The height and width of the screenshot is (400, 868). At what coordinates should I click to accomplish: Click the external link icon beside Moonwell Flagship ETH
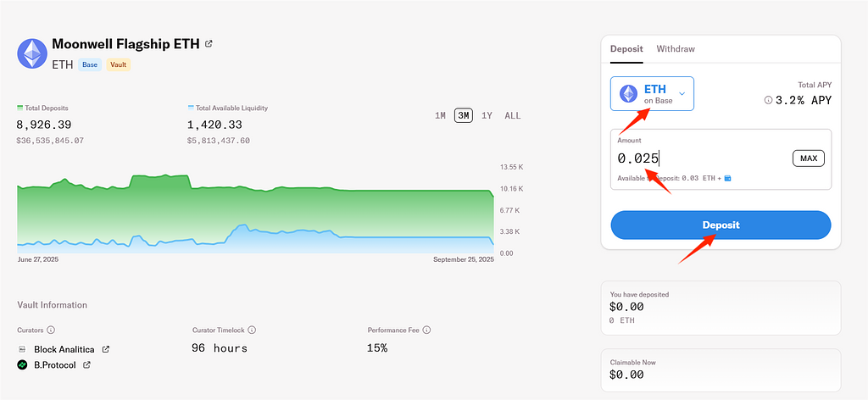[x=209, y=43]
